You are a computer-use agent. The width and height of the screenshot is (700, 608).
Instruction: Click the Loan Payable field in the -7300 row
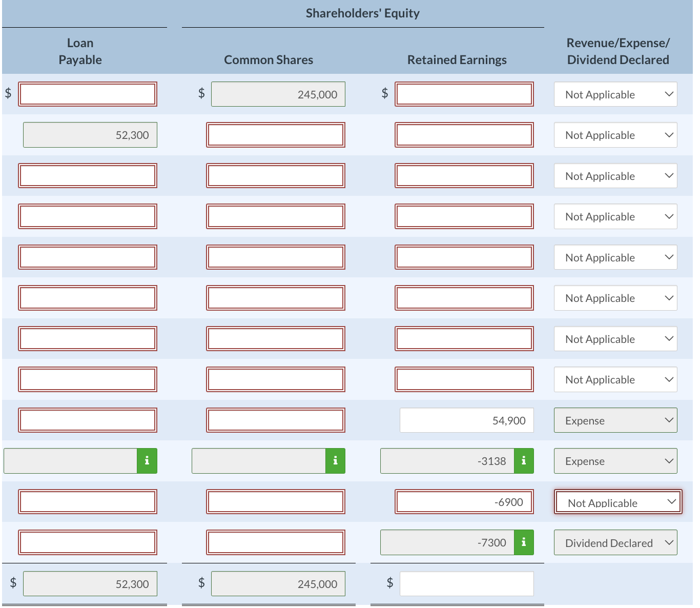88,542
